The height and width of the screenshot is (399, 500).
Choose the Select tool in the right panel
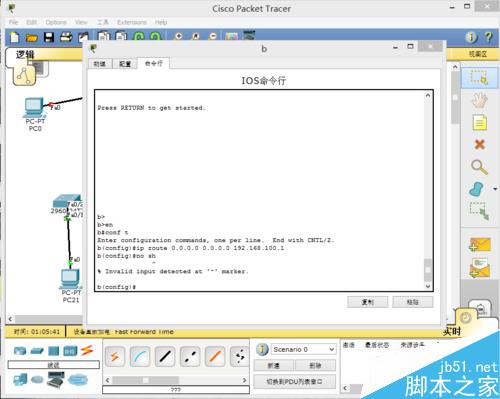tap(480, 78)
